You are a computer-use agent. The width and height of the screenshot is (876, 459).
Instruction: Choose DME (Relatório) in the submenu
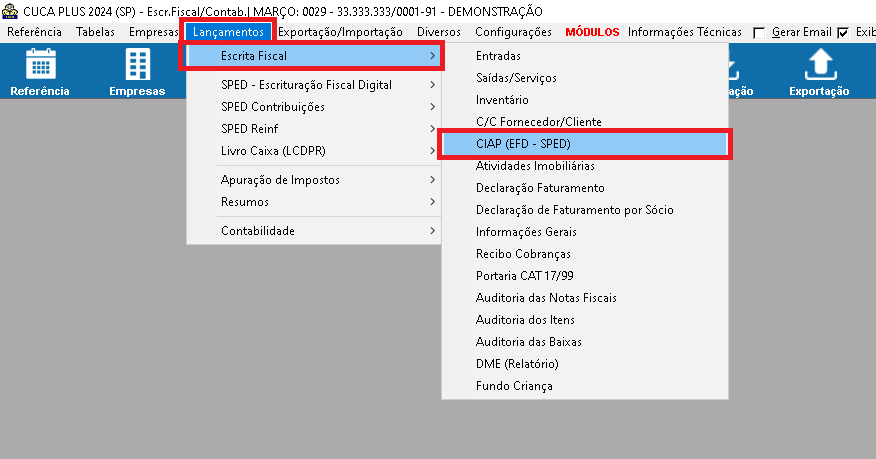point(585,364)
